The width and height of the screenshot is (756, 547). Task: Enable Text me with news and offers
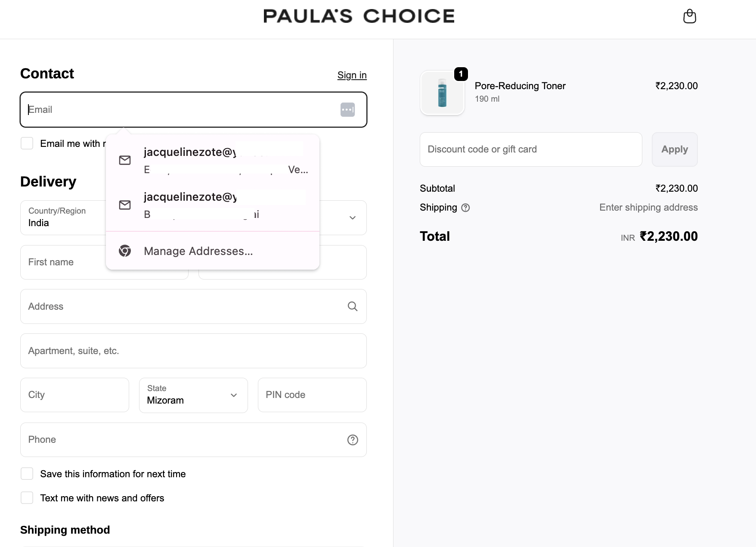[27, 497]
